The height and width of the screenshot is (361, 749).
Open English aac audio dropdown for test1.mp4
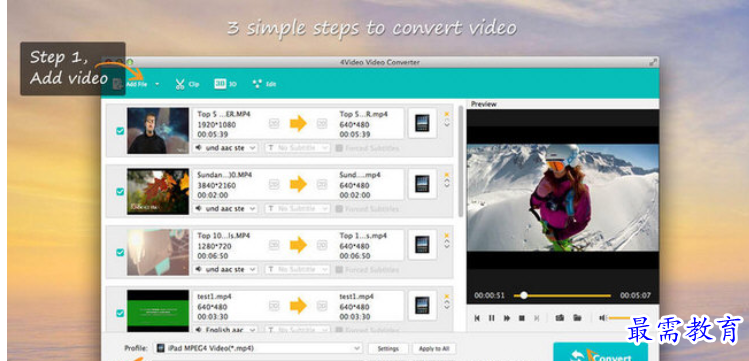pyautogui.click(x=225, y=329)
